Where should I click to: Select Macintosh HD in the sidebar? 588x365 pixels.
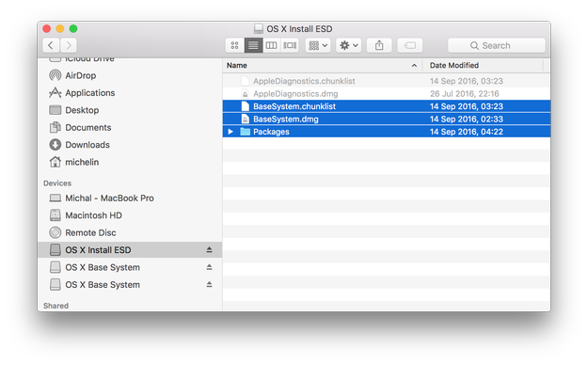tap(130, 214)
